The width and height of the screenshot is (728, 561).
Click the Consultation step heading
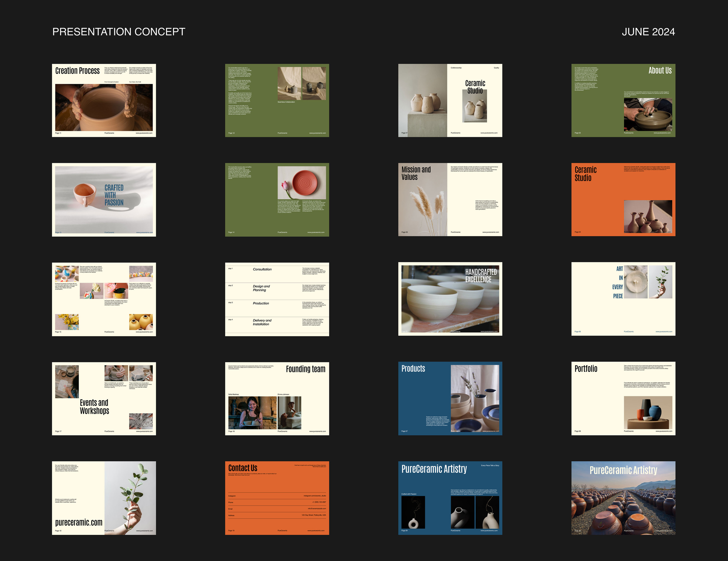(x=262, y=269)
